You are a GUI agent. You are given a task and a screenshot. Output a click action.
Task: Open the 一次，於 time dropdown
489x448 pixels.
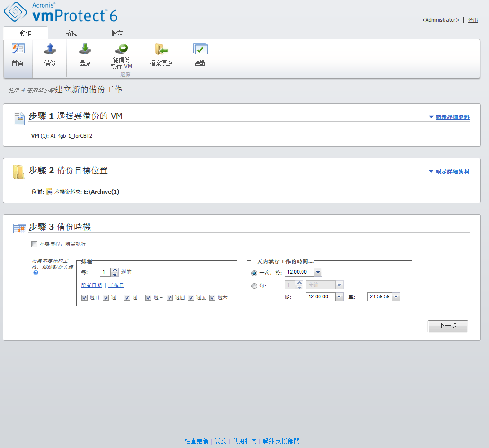[x=318, y=272]
